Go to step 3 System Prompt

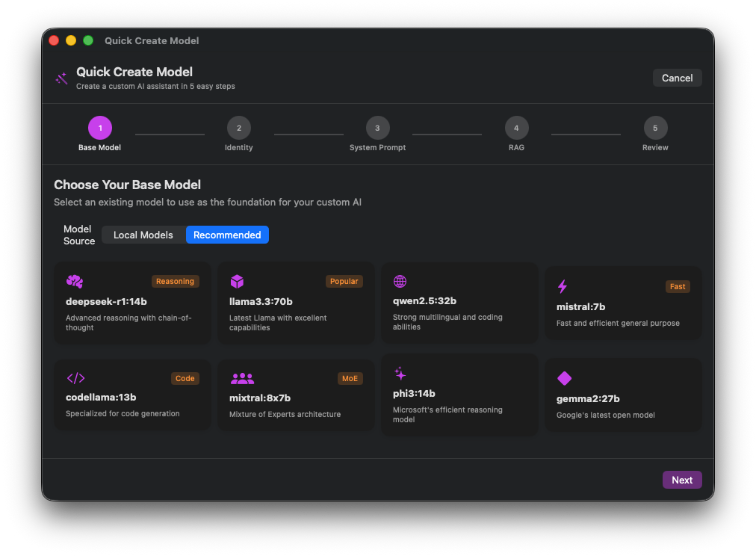click(377, 128)
